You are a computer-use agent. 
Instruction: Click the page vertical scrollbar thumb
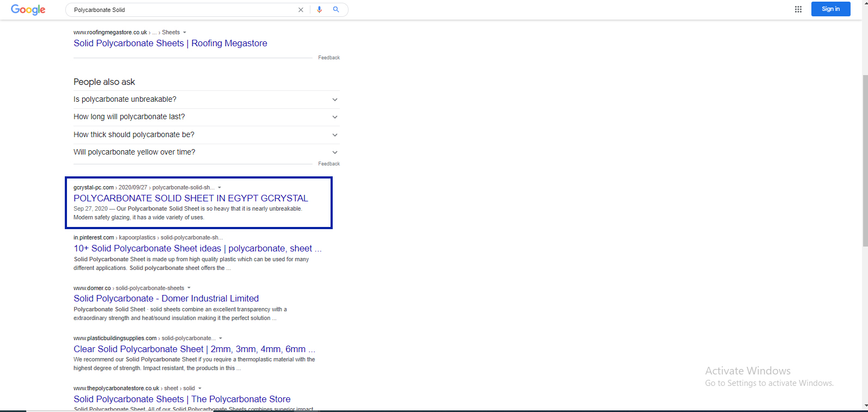pos(865,161)
